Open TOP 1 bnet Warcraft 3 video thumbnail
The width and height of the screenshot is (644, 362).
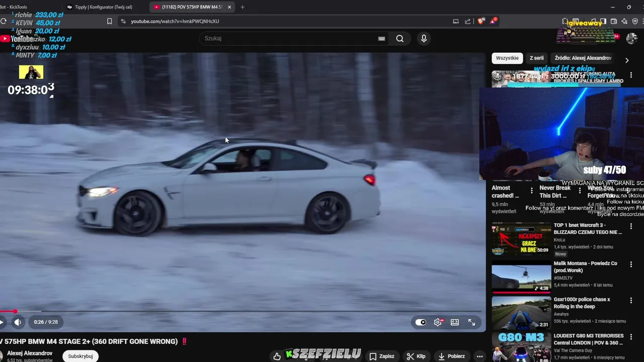pyautogui.click(x=521, y=239)
